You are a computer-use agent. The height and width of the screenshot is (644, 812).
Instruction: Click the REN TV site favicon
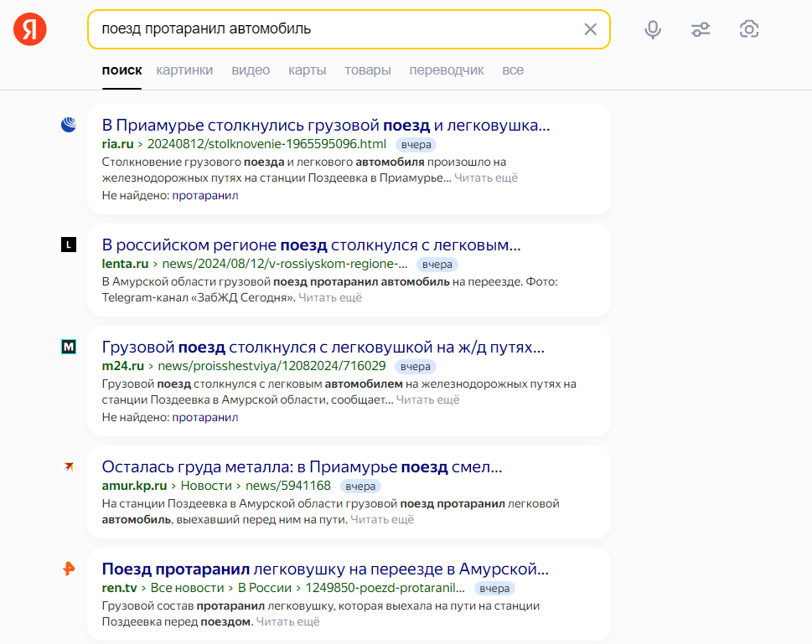pyautogui.click(x=69, y=569)
